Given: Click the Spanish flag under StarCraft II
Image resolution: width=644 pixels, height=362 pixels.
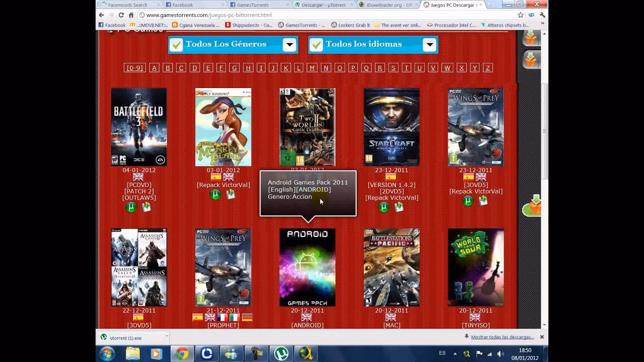Looking at the screenshot, I should (x=391, y=177).
